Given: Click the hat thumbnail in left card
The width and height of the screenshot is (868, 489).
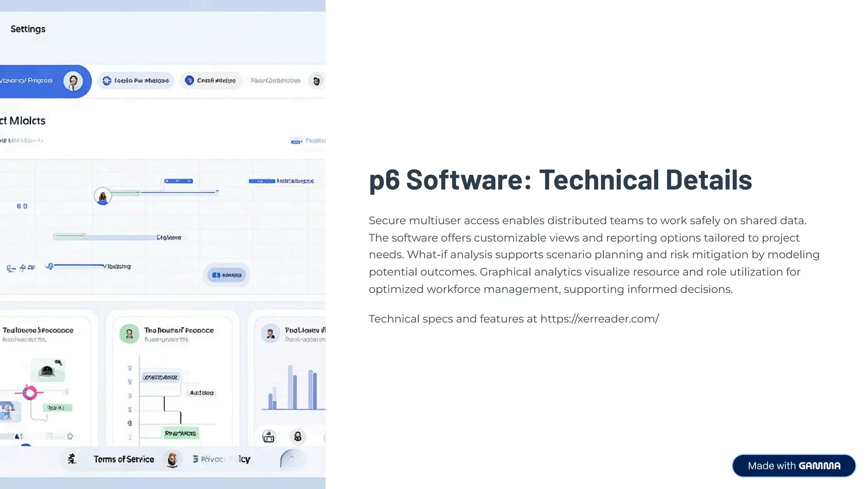Looking at the screenshot, I should click(x=48, y=370).
